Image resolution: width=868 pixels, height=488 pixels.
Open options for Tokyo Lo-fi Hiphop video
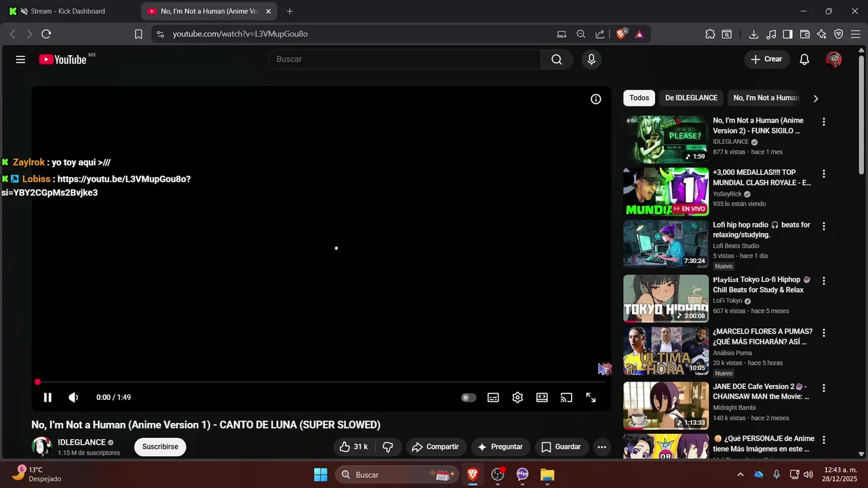(x=824, y=281)
